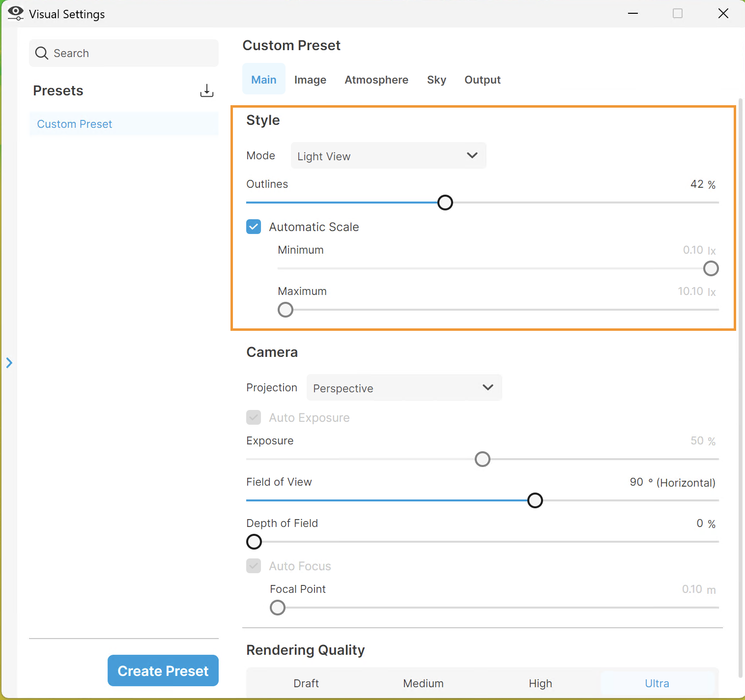
Task: Click the Depth of Field value 0
Action: tap(700, 524)
